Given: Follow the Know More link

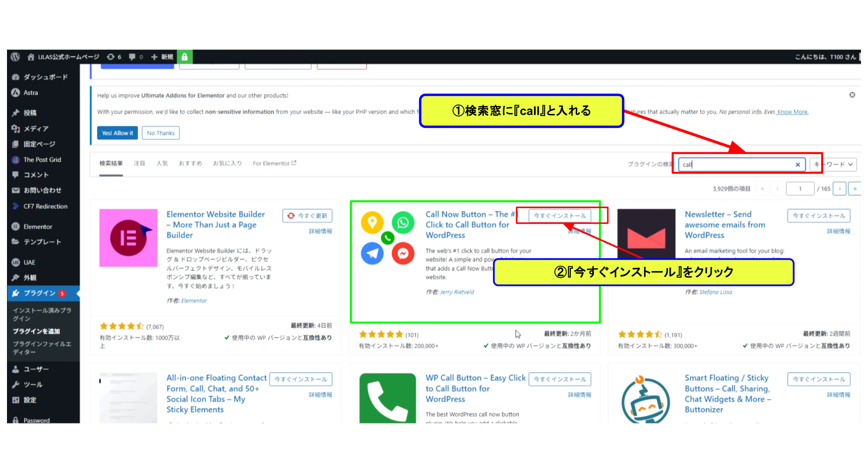Looking at the screenshot, I should [793, 112].
